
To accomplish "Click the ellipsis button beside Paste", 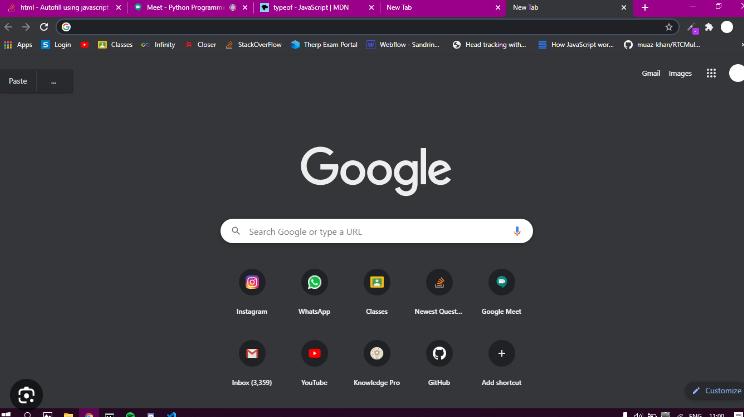I will point(54,81).
